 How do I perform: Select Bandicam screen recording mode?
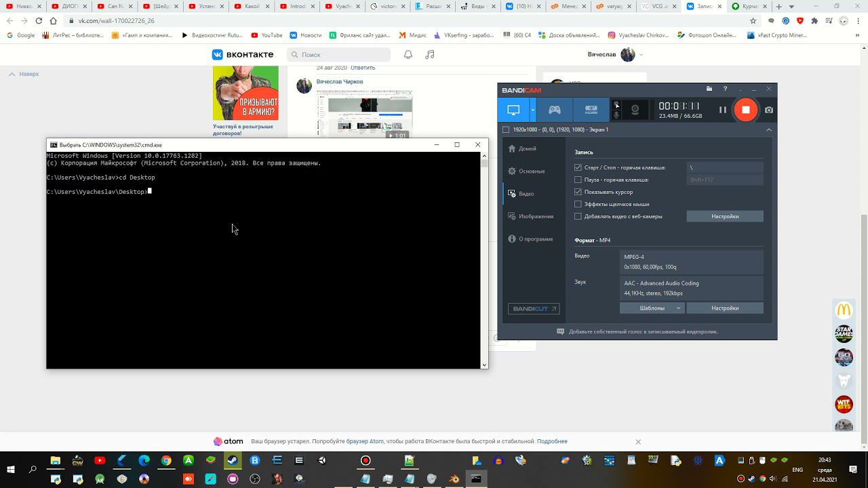513,110
